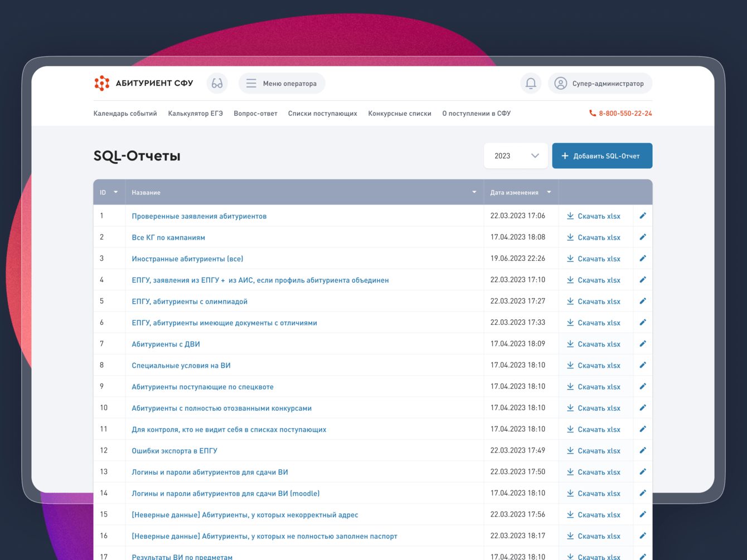This screenshot has width=747, height=560.
Task: Sort by the Название column arrow
Action: click(x=474, y=192)
